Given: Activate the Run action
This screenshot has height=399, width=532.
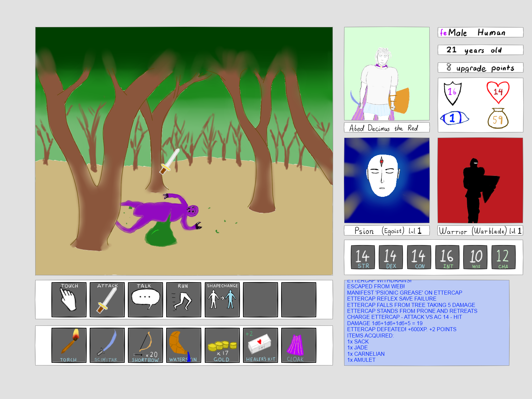Looking at the screenshot, I should 184,300.
